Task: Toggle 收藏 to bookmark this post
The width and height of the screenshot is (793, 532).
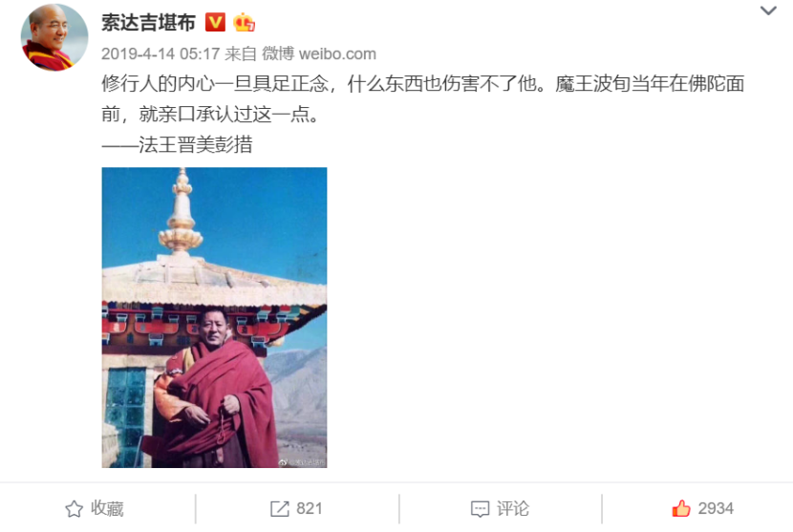Action: click(x=95, y=509)
